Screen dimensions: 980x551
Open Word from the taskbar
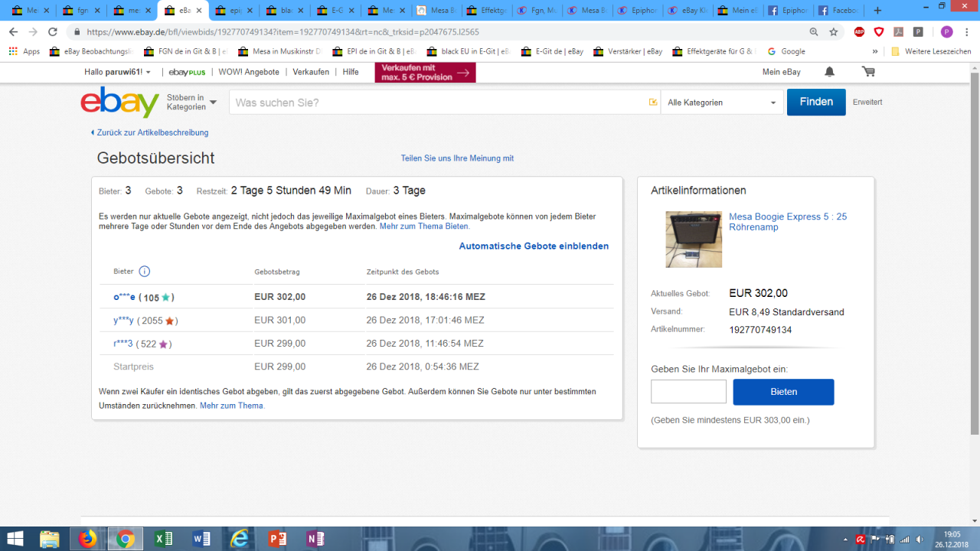(201, 539)
